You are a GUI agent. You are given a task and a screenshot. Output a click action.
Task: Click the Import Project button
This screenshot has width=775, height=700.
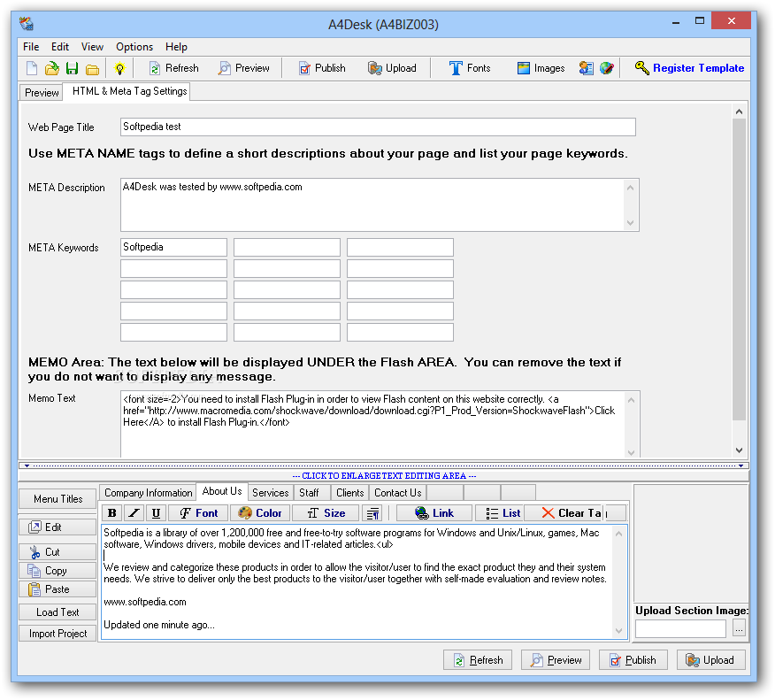[58, 634]
